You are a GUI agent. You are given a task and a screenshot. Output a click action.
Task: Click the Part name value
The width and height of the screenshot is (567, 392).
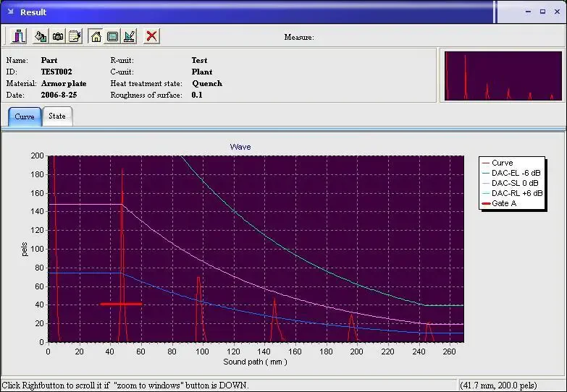click(49, 60)
